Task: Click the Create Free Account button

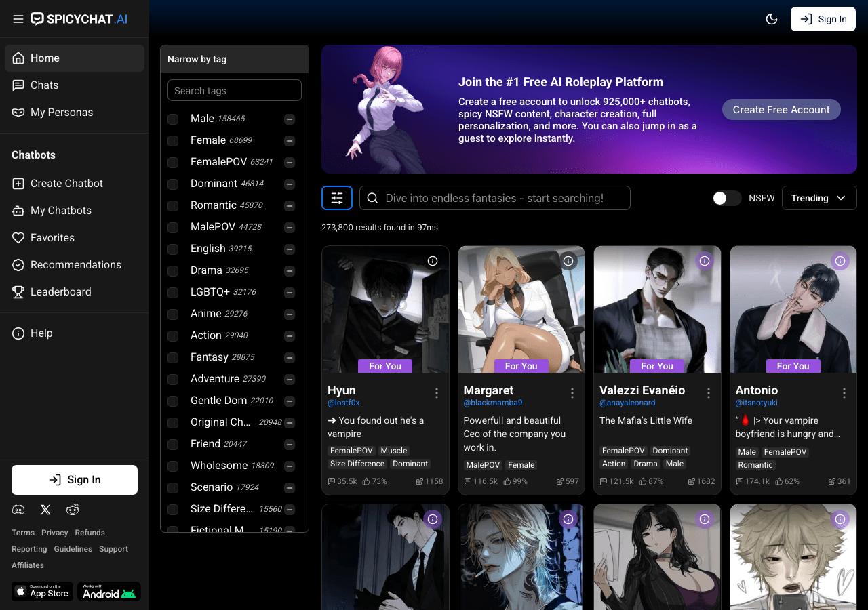Action: point(781,110)
